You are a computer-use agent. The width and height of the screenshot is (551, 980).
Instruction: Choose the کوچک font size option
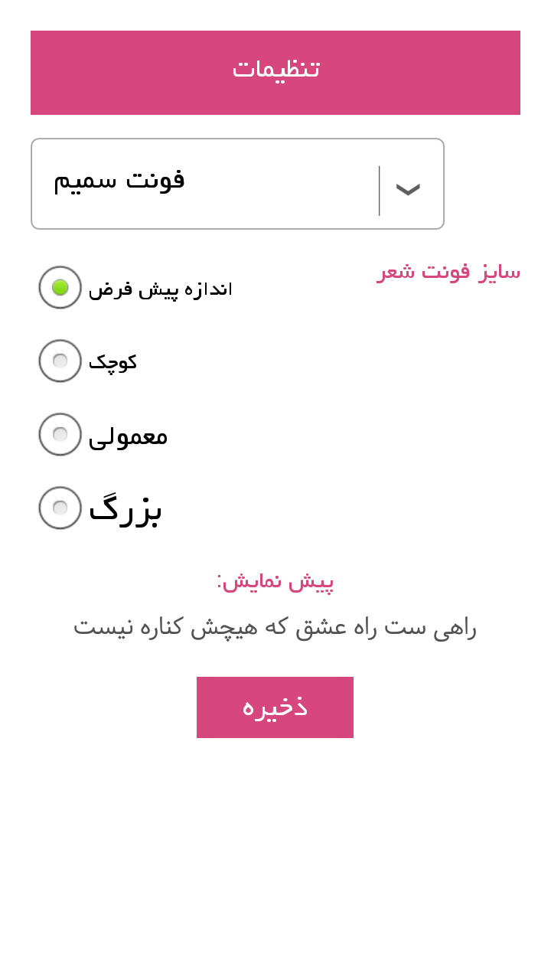click(59, 361)
